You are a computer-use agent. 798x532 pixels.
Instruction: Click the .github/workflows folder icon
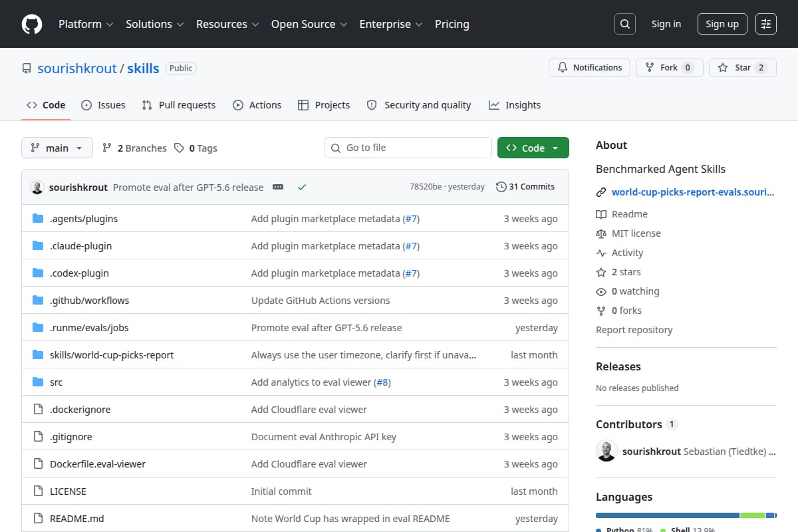click(x=38, y=301)
